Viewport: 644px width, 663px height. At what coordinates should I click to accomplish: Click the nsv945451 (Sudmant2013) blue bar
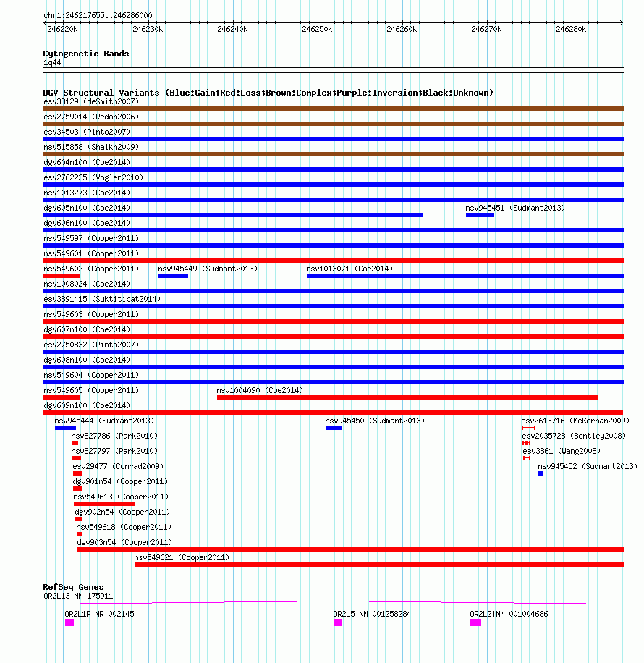[x=480, y=215]
